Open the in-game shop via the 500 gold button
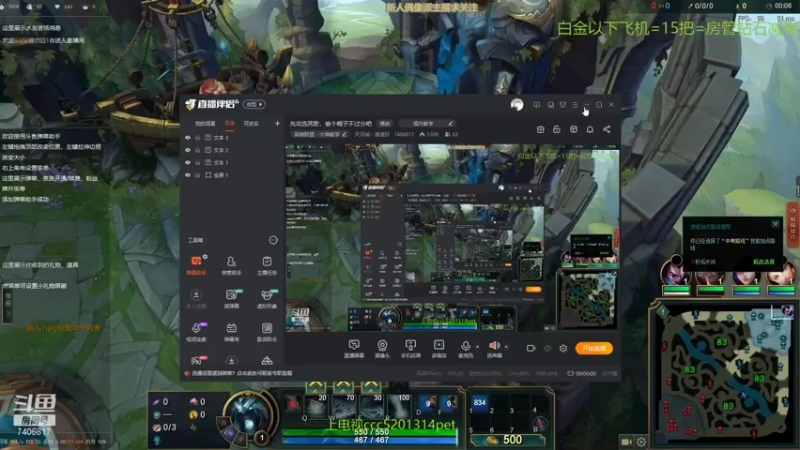The width and height of the screenshot is (800, 450). click(x=508, y=440)
